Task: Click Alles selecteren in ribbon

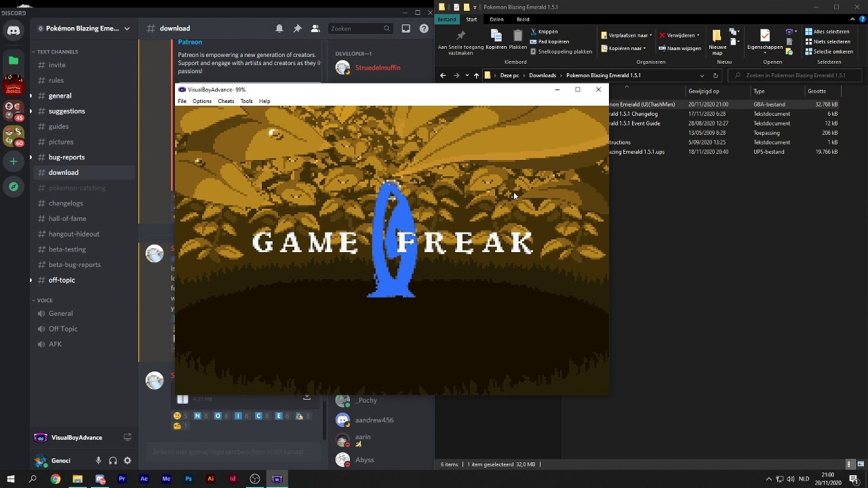Action: pyautogui.click(x=827, y=32)
